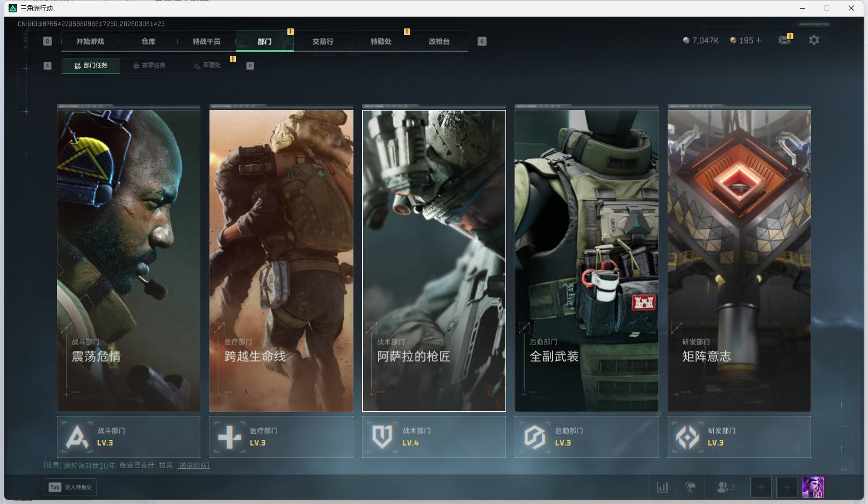Click the player avatar in bottom corner
Viewport: 868px width, 504px height.
[x=813, y=487]
